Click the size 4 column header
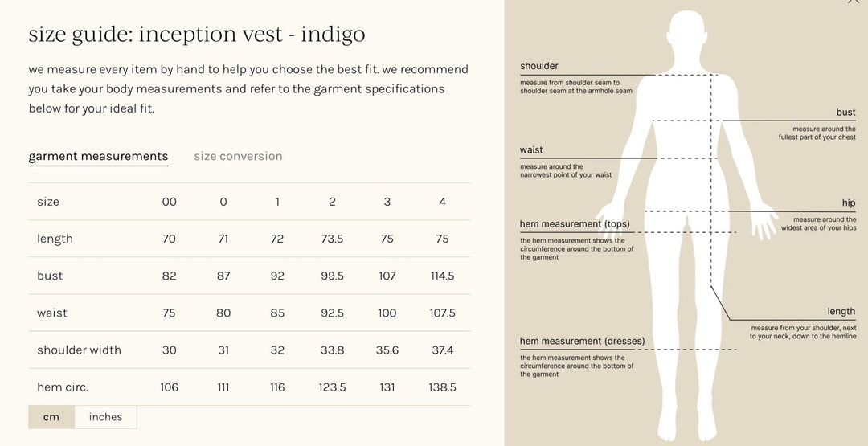Viewport: 868px width, 446px height. (x=442, y=202)
